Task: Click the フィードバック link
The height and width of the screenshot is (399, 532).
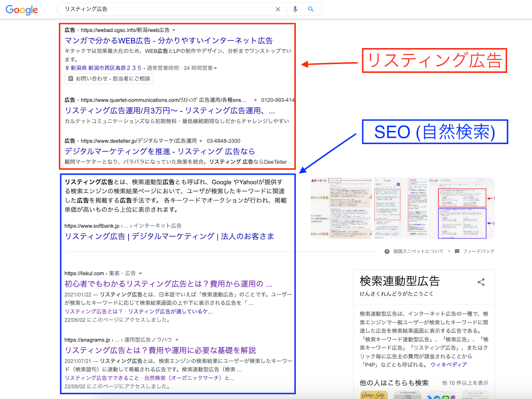Action: tap(479, 251)
